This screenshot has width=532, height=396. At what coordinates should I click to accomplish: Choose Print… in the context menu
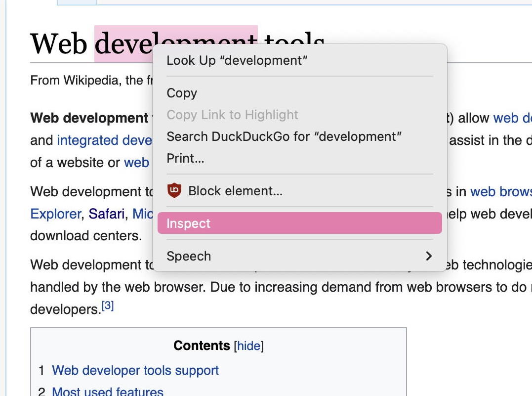point(299,158)
